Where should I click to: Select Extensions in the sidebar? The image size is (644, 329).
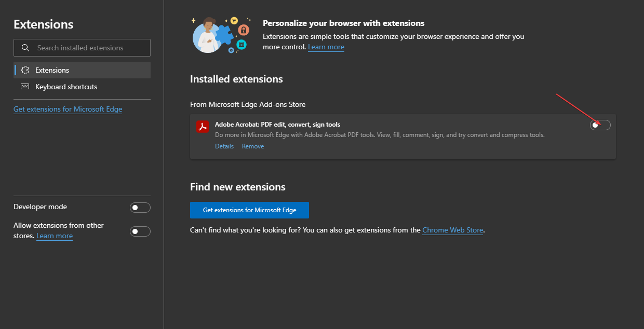[x=52, y=70]
